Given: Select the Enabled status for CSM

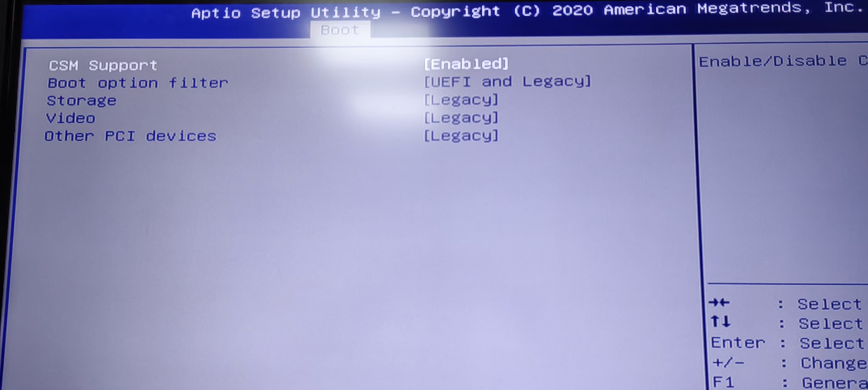Looking at the screenshot, I should [x=466, y=63].
